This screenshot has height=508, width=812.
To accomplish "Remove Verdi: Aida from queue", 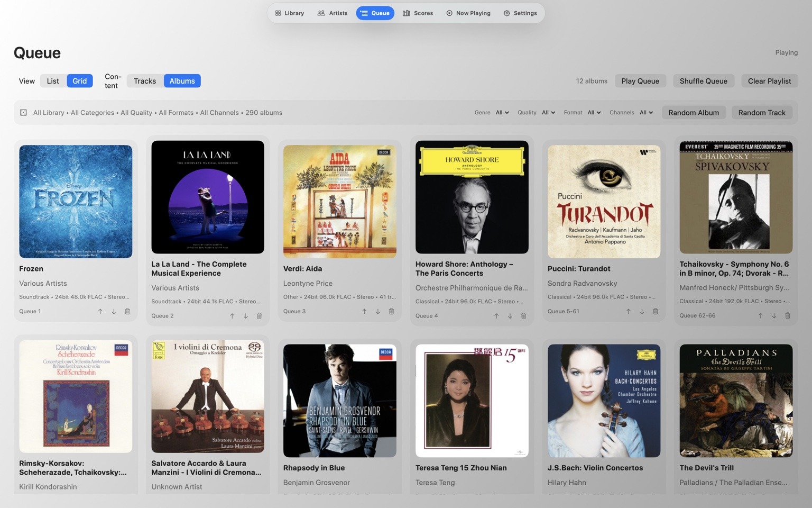I will pos(392,312).
